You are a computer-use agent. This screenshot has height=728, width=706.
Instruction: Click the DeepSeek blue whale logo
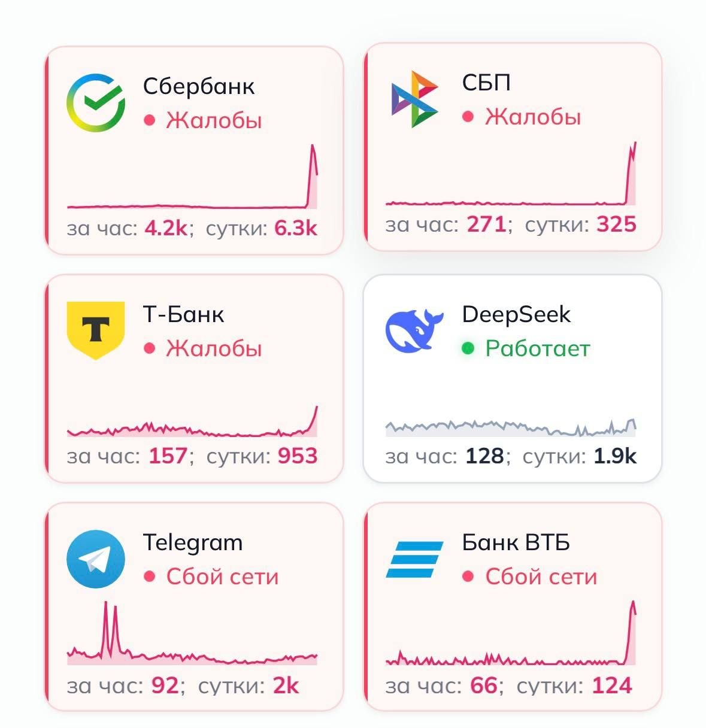pyautogui.click(x=414, y=330)
